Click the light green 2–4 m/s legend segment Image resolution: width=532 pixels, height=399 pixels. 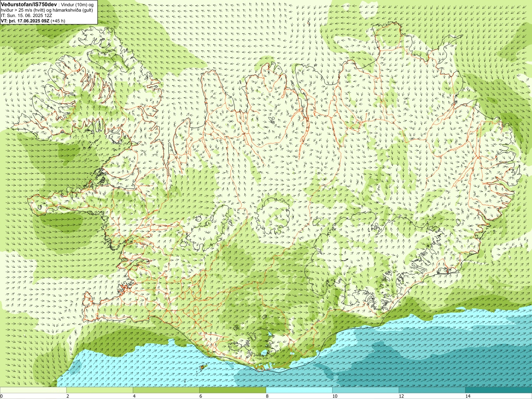(100, 390)
